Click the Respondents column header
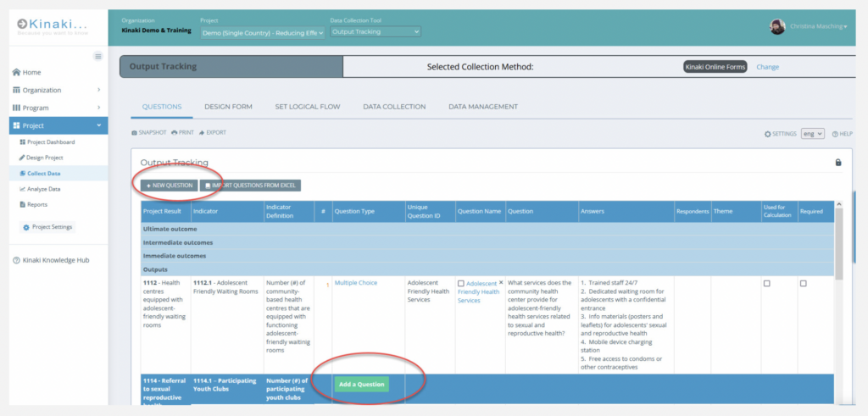The height and width of the screenshot is (416, 868). [x=693, y=211]
